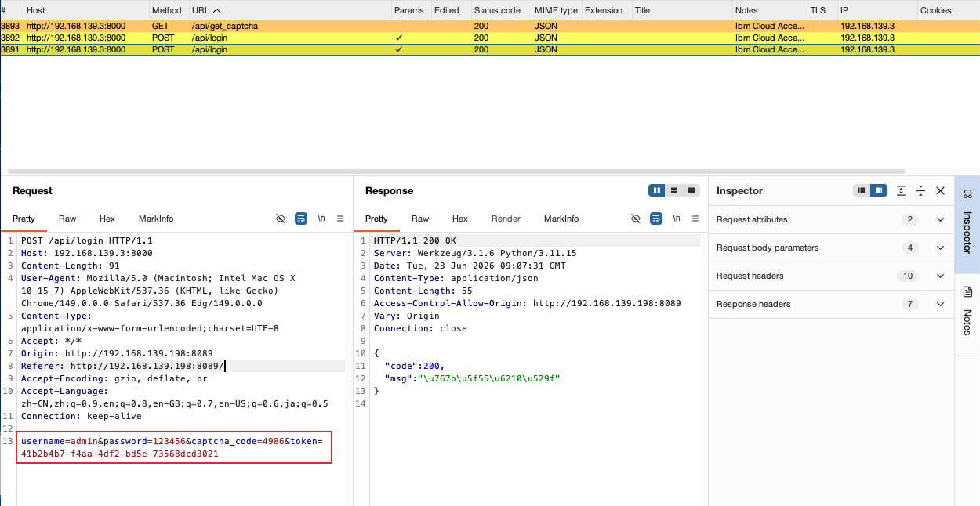980x506 pixels.
Task: Toggle \n line-break display in Response panel
Action: click(x=676, y=219)
